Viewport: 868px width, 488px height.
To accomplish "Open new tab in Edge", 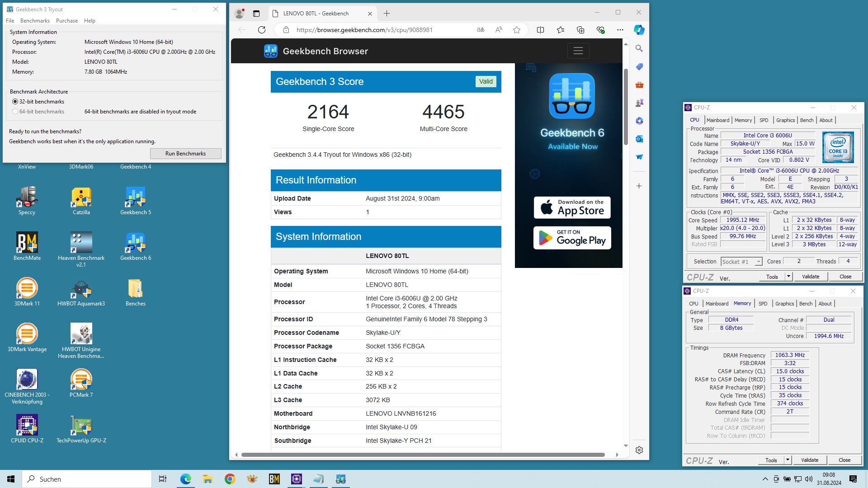I will click(387, 14).
